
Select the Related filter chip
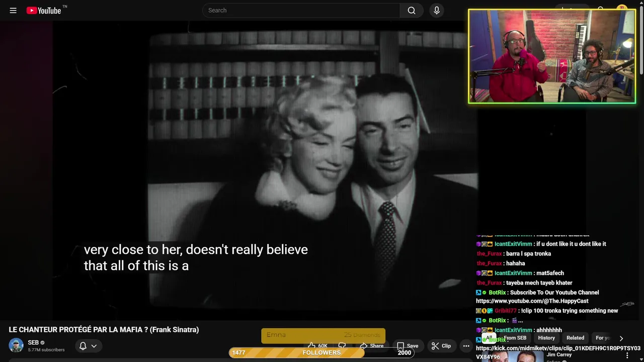575,338
